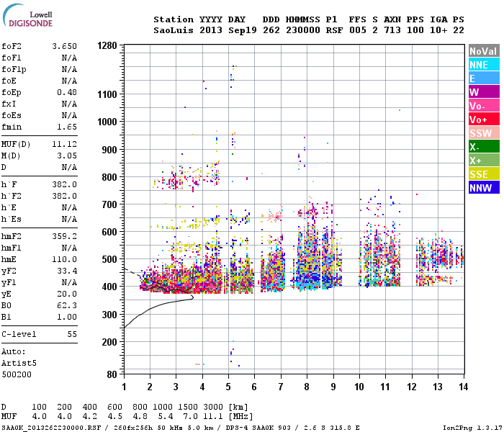Click the 1280 height axis label
Screen dimensions: 504x432
pos(107,45)
